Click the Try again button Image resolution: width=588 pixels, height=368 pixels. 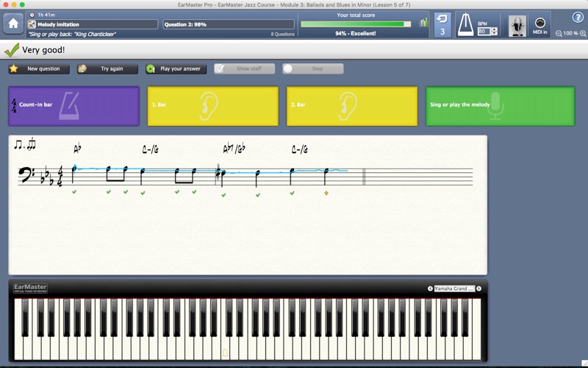click(x=107, y=68)
